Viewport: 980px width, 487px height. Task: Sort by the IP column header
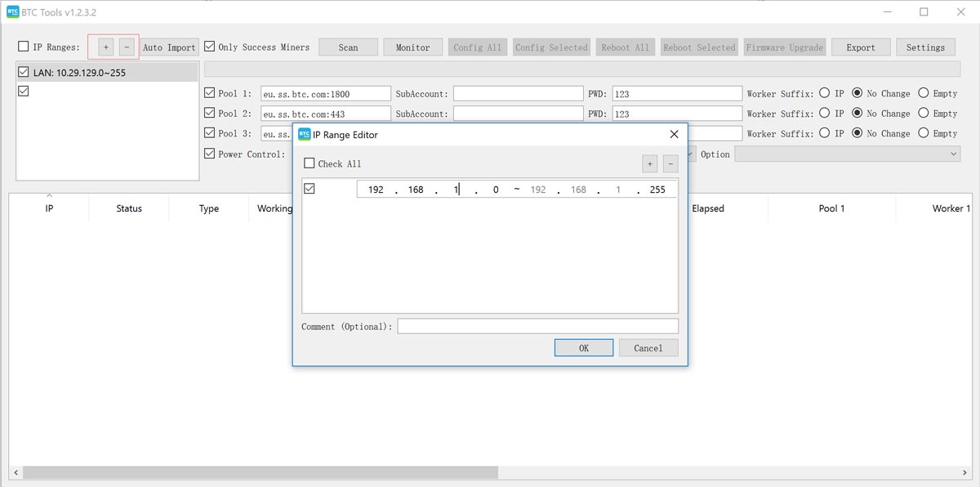[x=49, y=208]
